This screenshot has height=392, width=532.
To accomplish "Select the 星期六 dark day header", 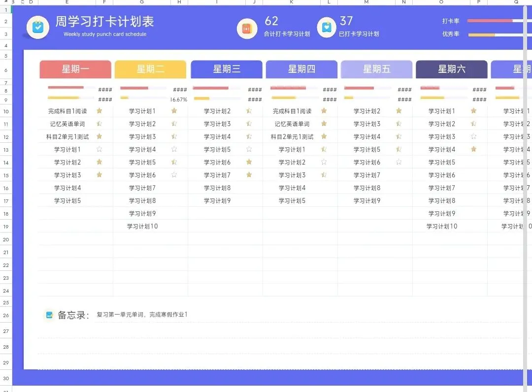I will (x=452, y=69).
